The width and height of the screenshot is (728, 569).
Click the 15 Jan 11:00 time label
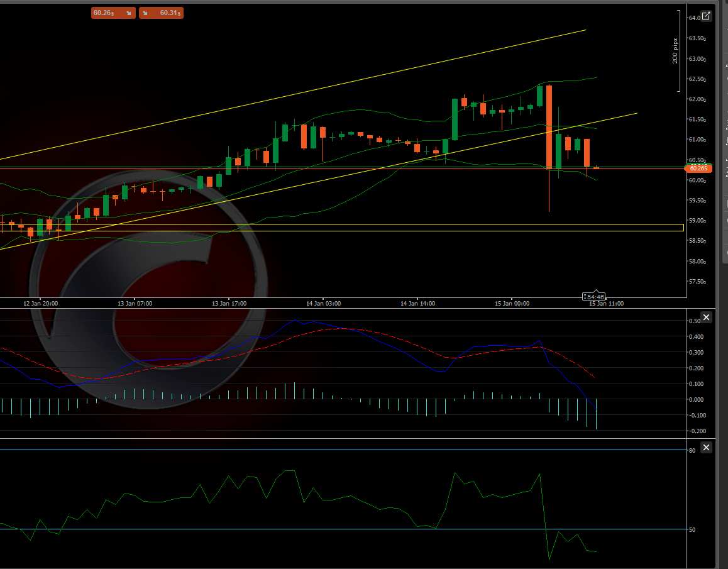point(606,303)
